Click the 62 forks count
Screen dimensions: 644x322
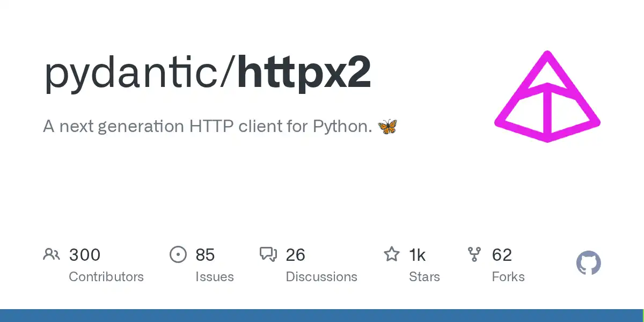[502, 254]
